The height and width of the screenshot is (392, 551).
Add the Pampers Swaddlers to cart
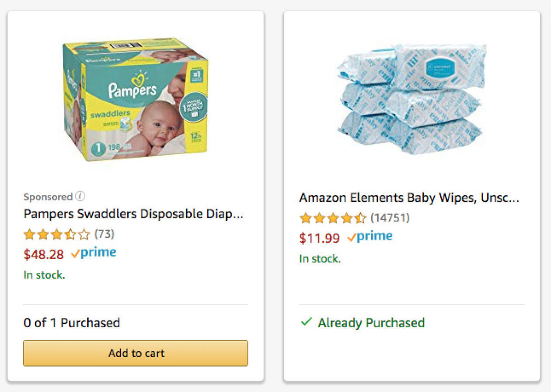coord(136,353)
